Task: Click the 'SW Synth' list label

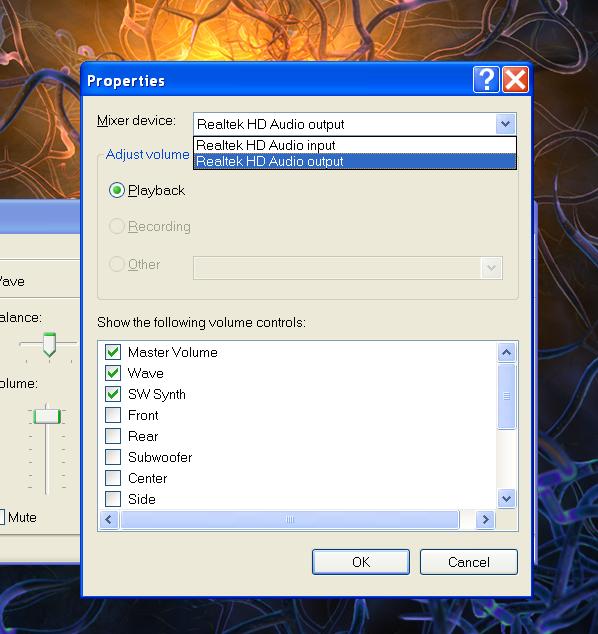Action: 157,394
